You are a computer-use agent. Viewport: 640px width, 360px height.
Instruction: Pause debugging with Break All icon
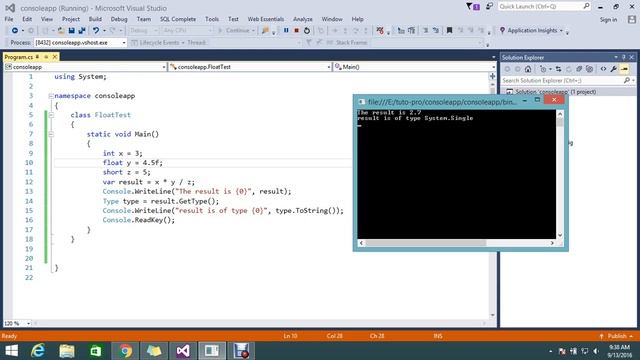coord(286,31)
